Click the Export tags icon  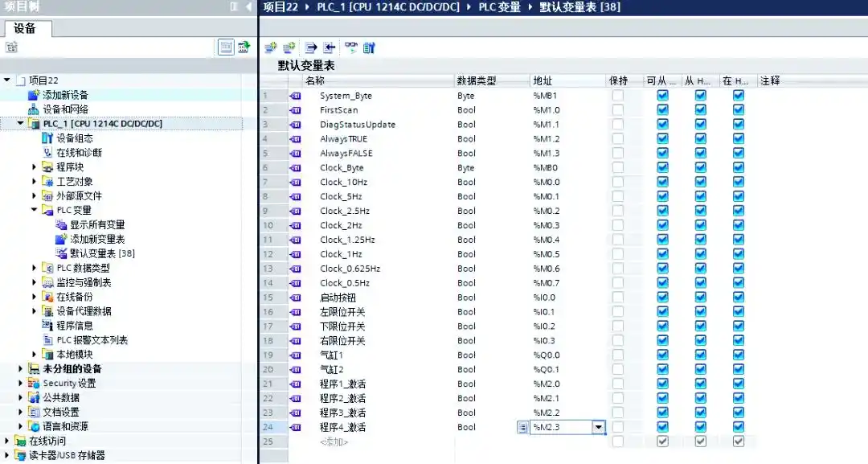pos(309,47)
